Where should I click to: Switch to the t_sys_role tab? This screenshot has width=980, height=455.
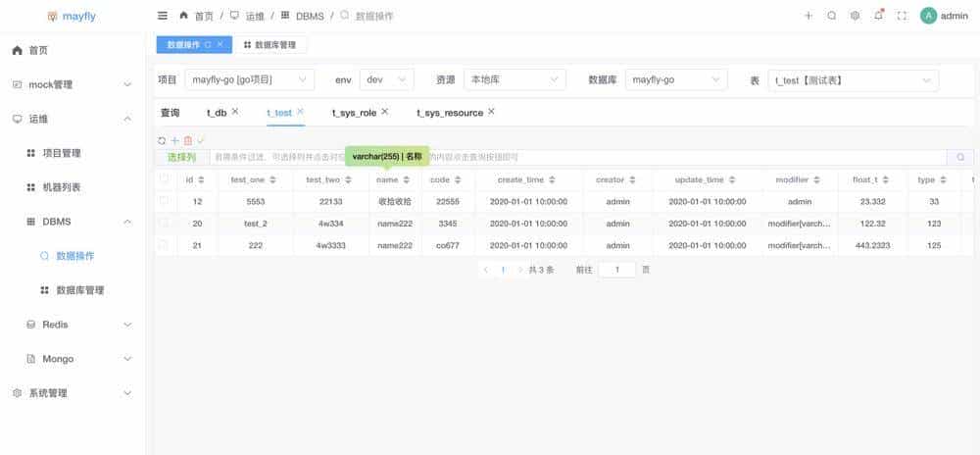355,113
